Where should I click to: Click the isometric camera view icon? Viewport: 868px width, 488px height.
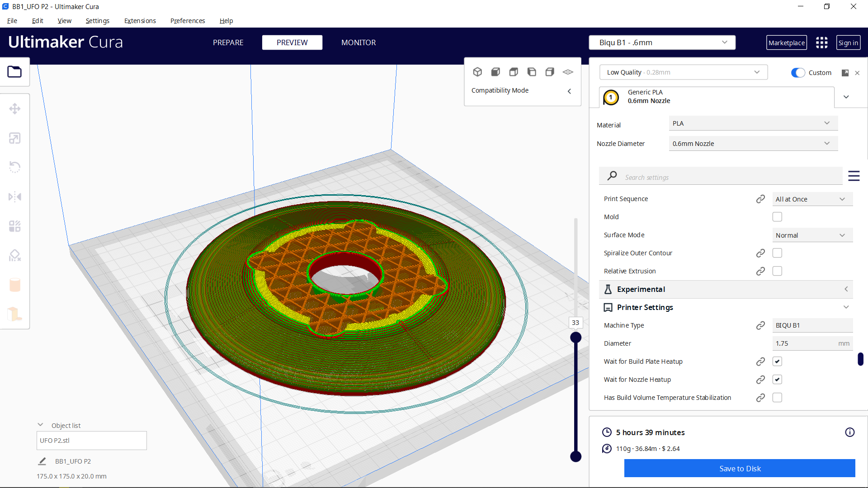tap(478, 71)
